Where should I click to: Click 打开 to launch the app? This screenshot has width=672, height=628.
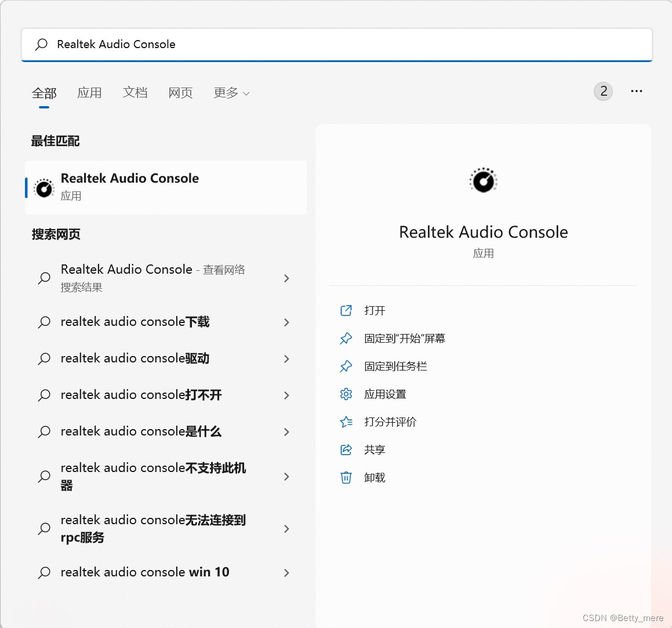coord(375,310)
